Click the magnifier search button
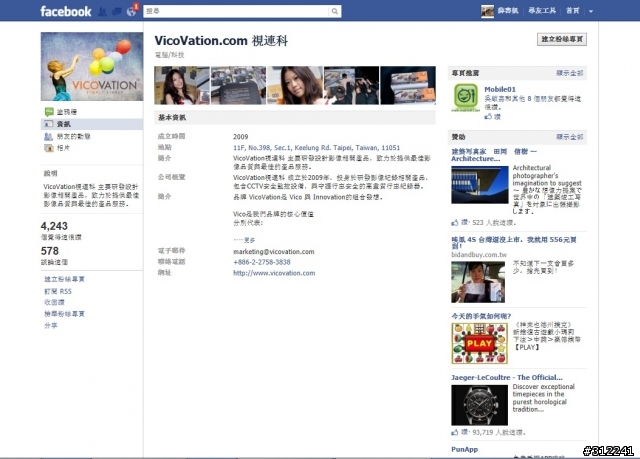The image size is (640, 459). (x=335, y=11)
